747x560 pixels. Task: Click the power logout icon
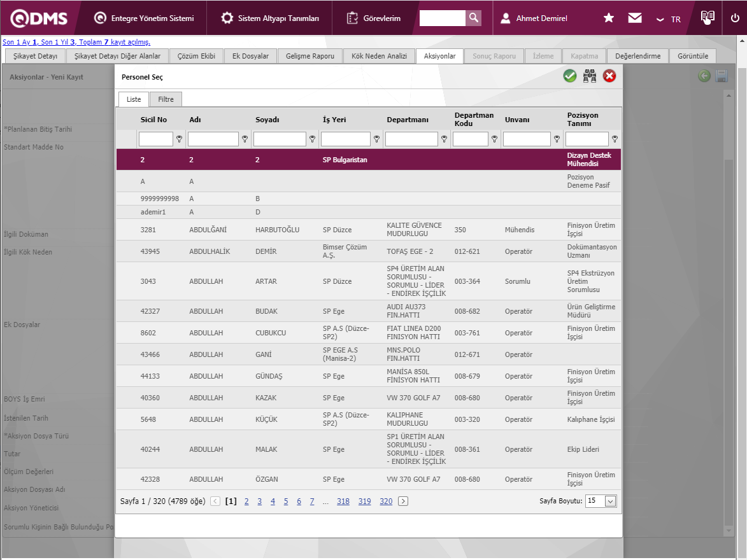click(x=735, y=18)
